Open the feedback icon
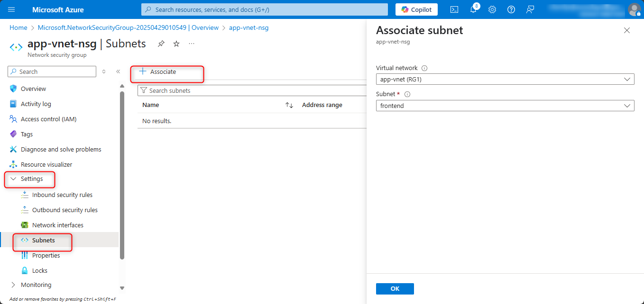The width and height of the screenshot is (644, 304). [x=530, y=9]
